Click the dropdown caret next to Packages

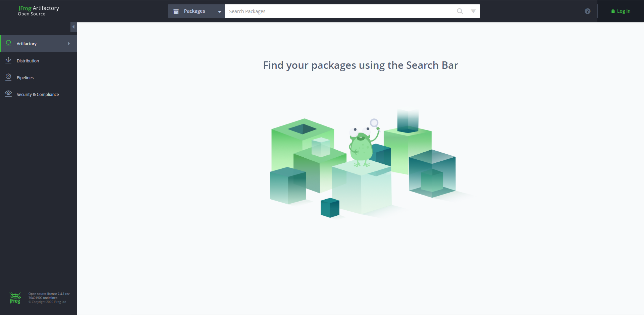point(220,12)
